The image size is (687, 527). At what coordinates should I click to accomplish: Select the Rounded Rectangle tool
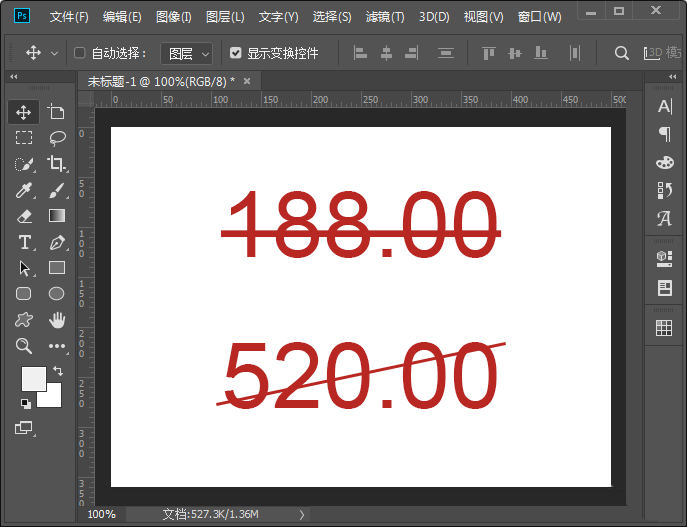[x=24, y=294]
